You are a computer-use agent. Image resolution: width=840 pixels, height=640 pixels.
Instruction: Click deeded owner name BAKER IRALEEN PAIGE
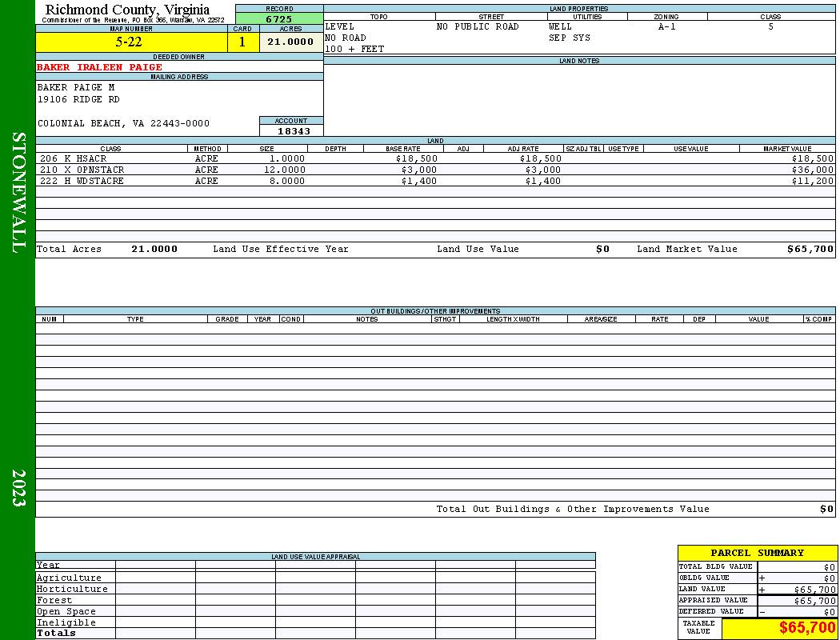[x=100, y=67]
